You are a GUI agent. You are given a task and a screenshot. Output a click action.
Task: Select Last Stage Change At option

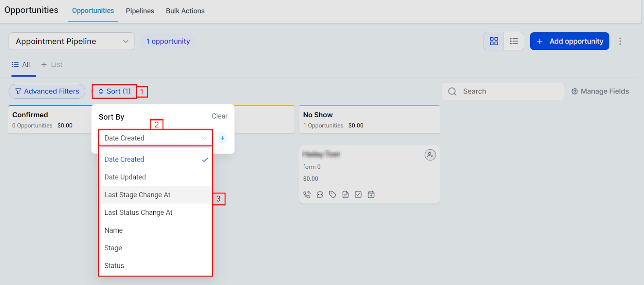pyautogui.click(x=155, y=195)
